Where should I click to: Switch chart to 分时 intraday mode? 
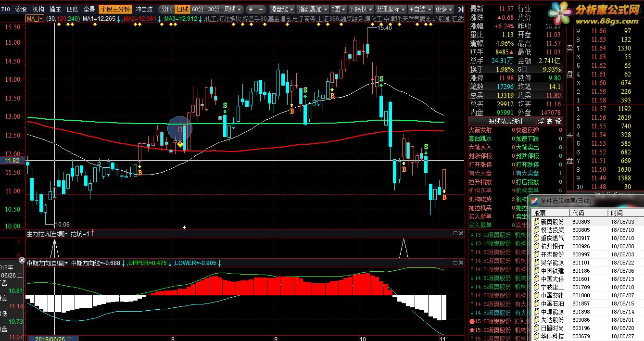tap(166, 9)
